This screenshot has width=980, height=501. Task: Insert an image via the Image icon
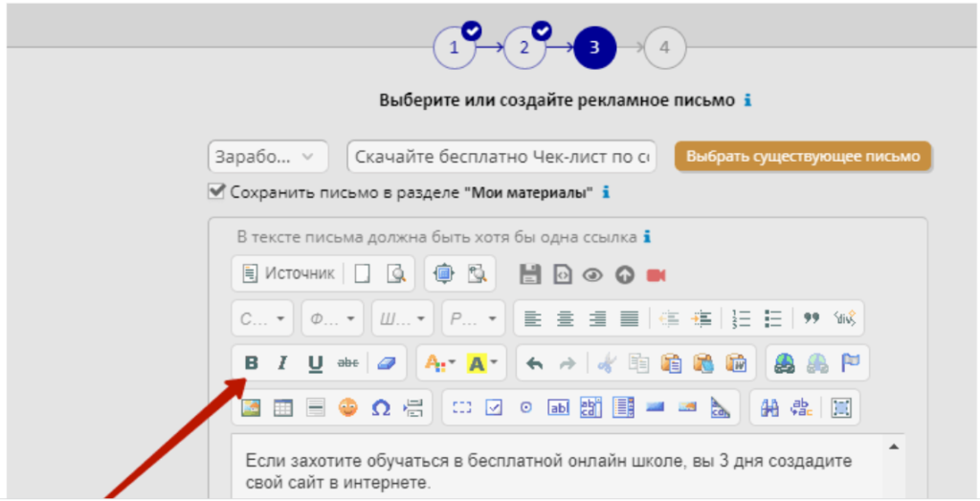[x=252, y=408]
